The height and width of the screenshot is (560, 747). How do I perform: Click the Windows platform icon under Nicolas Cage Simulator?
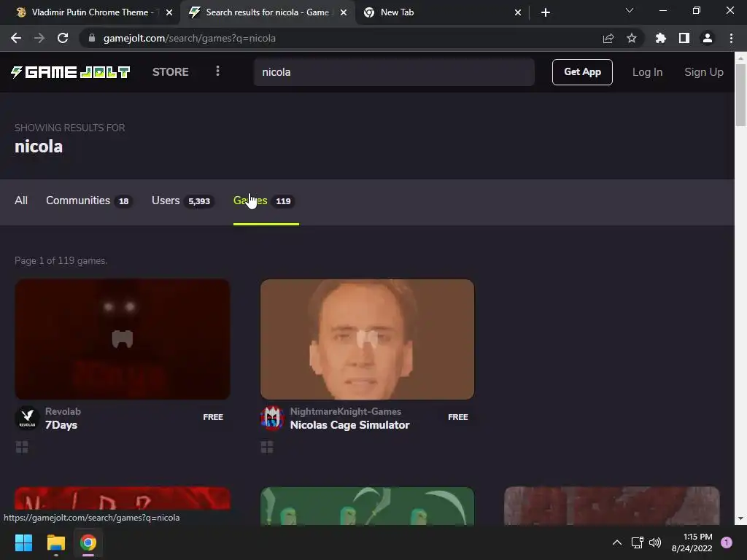tap(267, 447)
